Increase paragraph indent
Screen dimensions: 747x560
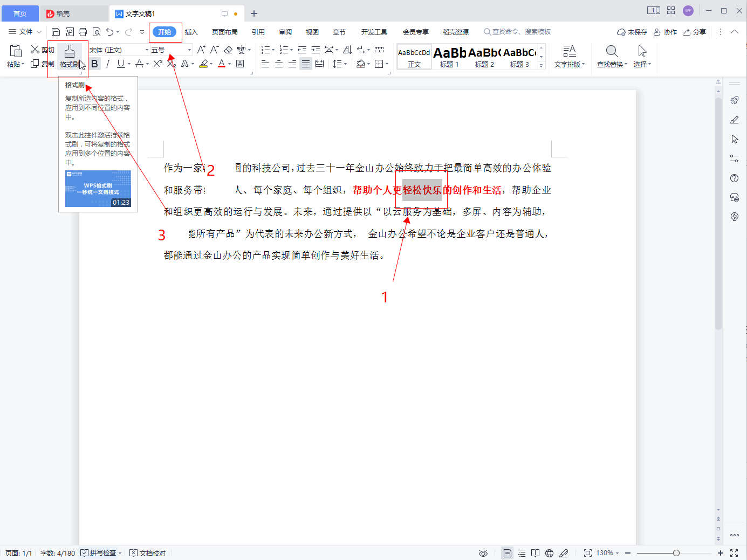click(x=316, y=50)
